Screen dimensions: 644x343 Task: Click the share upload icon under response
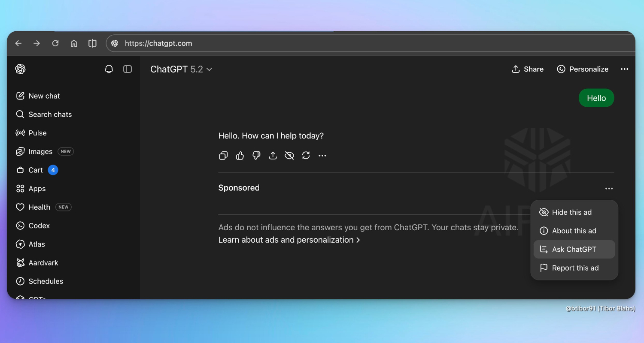pyautogui.click(x=273, y=156)
